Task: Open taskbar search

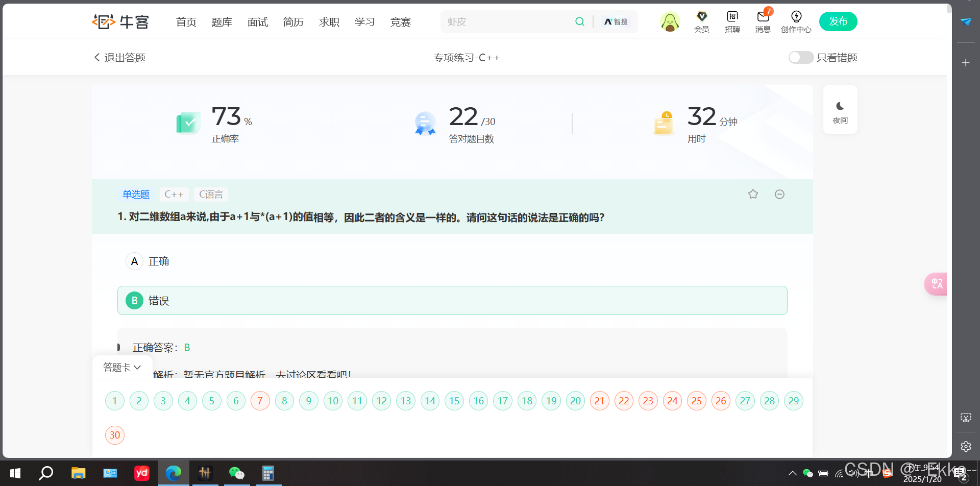Action: point(46,473)
